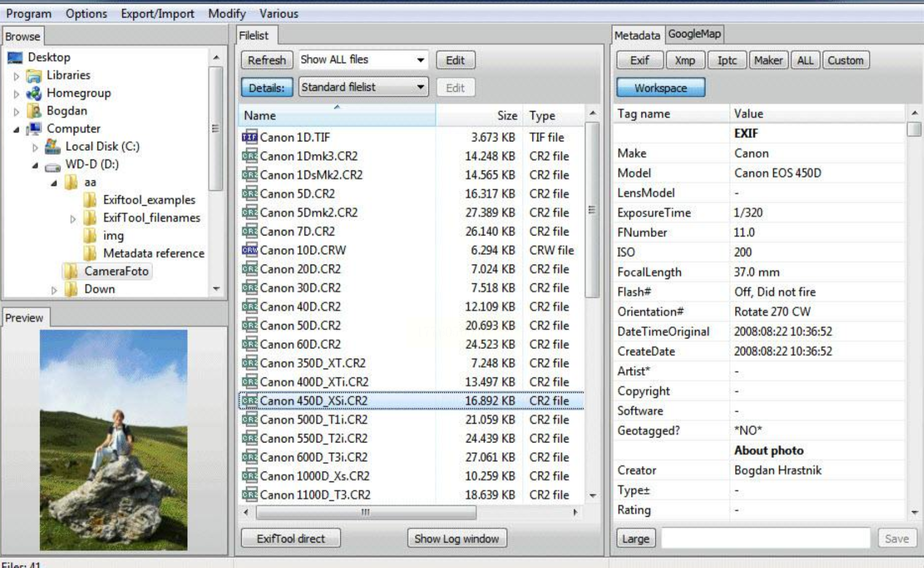The width and height of the screenshot is (924, 568).
Task: Open the Export/Import menu
Action: [x=157, y=14]
